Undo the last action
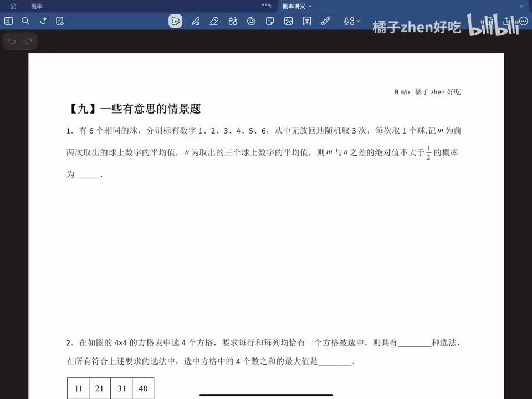This screenshot has height=399, width=532. pos(12,41)
